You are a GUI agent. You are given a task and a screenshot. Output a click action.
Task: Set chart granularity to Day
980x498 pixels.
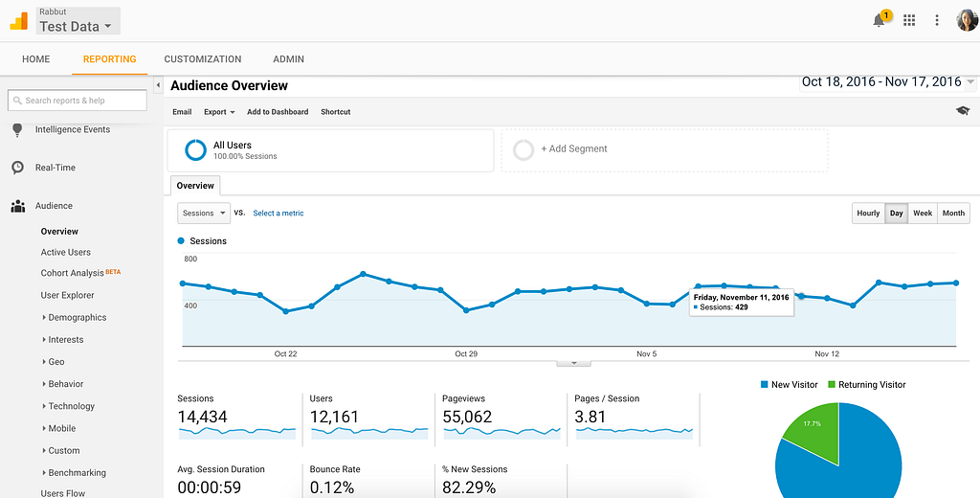[x=896, y=214]
